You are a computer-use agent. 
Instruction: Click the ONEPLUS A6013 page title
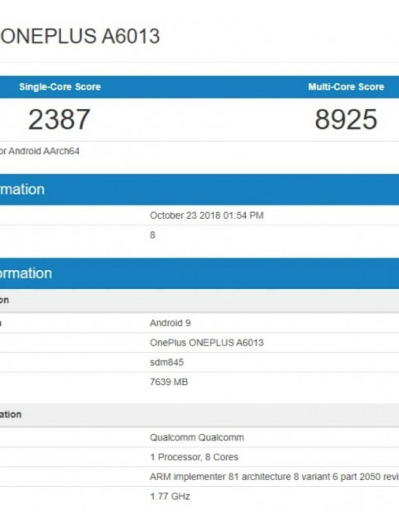pyautogui.click(x=80, y=37)
